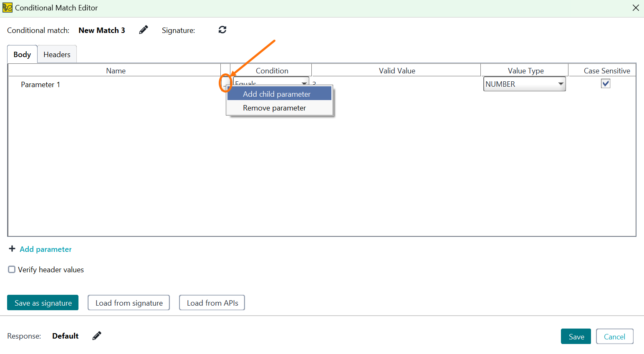Open the NUMBER Value Type dropdown

561,83
